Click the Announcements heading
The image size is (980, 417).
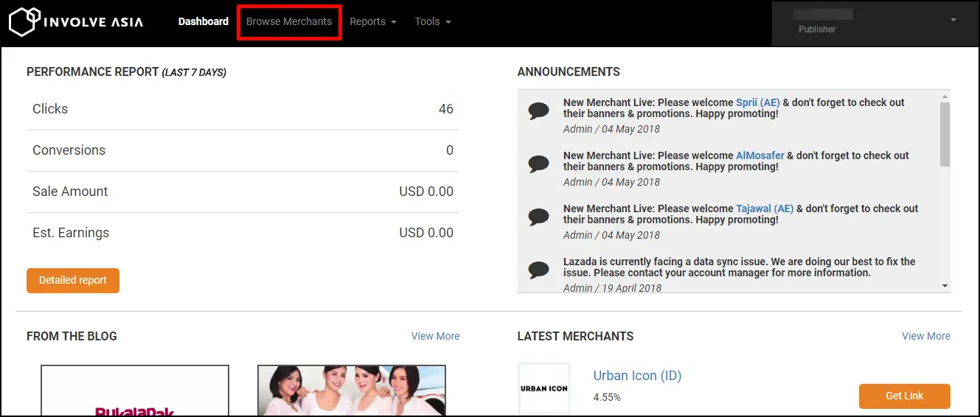pos(569,72)
